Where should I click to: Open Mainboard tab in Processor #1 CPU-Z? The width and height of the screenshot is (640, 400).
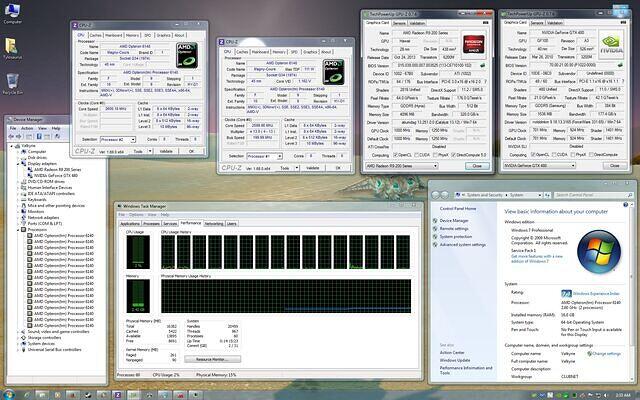(260, 52)
